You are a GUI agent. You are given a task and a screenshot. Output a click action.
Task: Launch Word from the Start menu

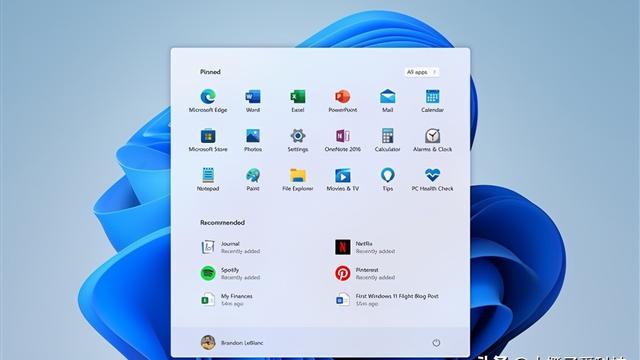pos(253,100)
